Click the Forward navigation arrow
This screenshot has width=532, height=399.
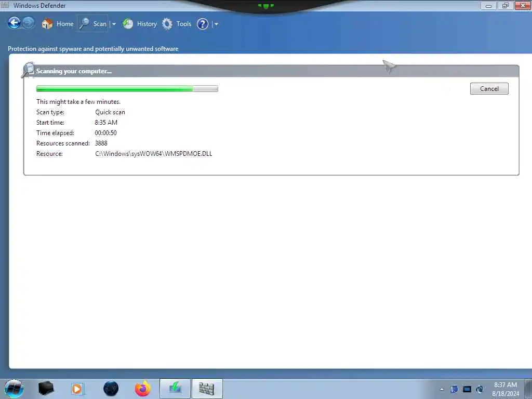pyautogui.click(x=29, y=23)
